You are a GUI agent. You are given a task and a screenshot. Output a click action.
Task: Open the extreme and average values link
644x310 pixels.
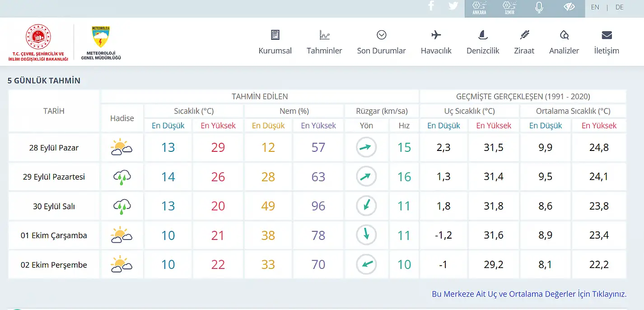tap(529, 294)
